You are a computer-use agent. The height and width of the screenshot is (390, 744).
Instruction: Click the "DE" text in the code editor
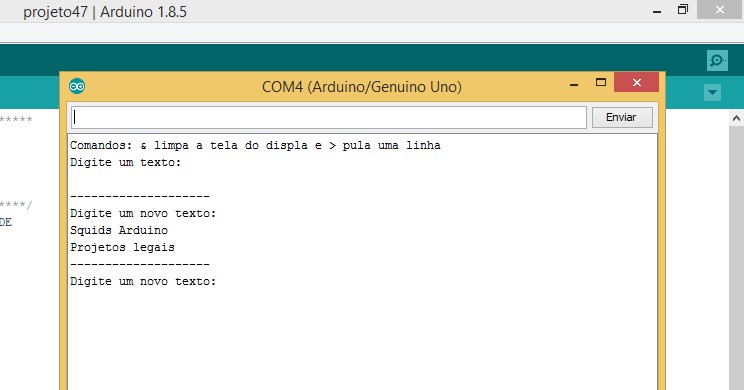[6, 222]
